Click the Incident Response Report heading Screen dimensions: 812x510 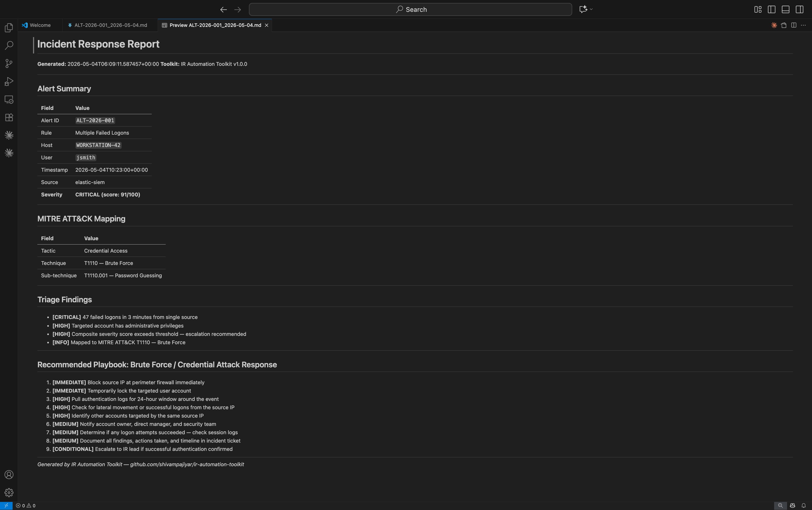99,44
